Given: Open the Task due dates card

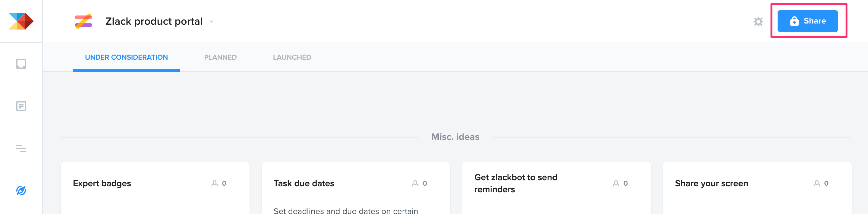Looking at the screenshot, I should (x=356, y=188).
